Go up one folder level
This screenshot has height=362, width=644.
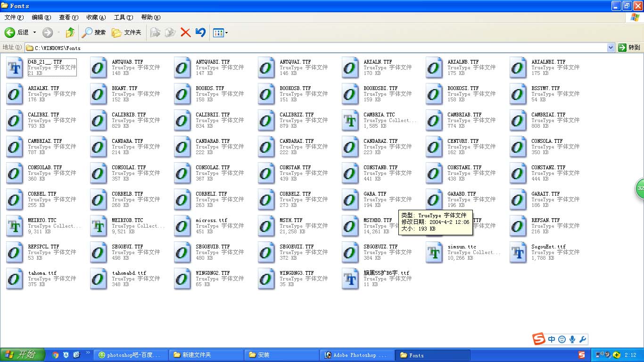click(70, 33)
